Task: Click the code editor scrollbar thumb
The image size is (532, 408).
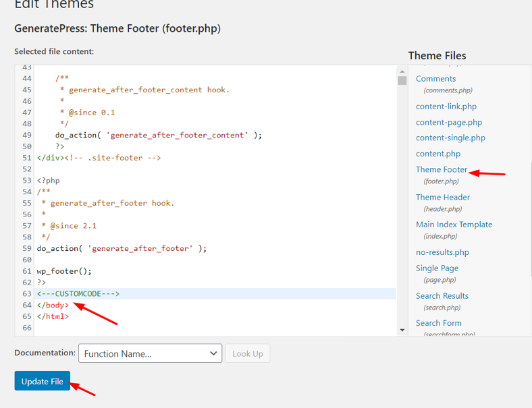Action: pyautogui.click(x=402, y=81)
